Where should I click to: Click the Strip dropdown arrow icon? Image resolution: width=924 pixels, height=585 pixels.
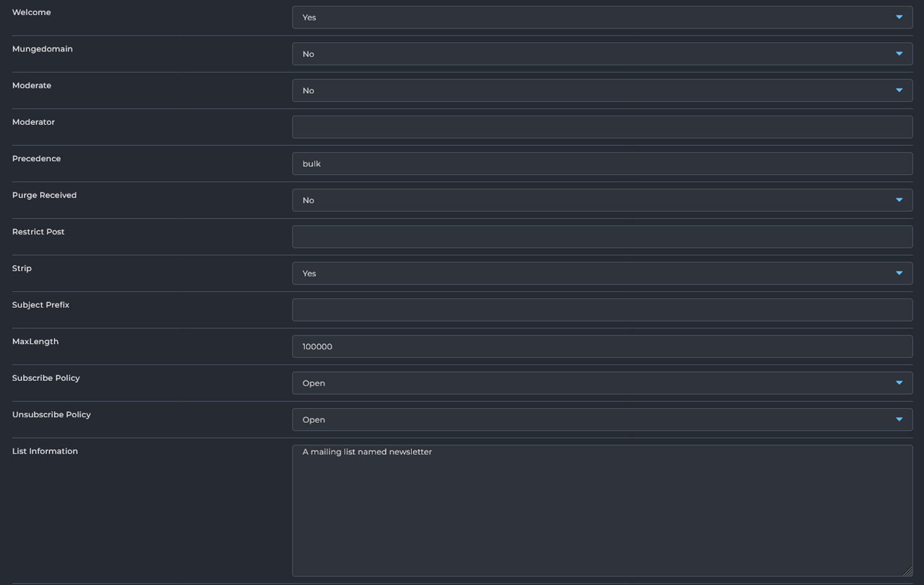(x=899, y=273)
